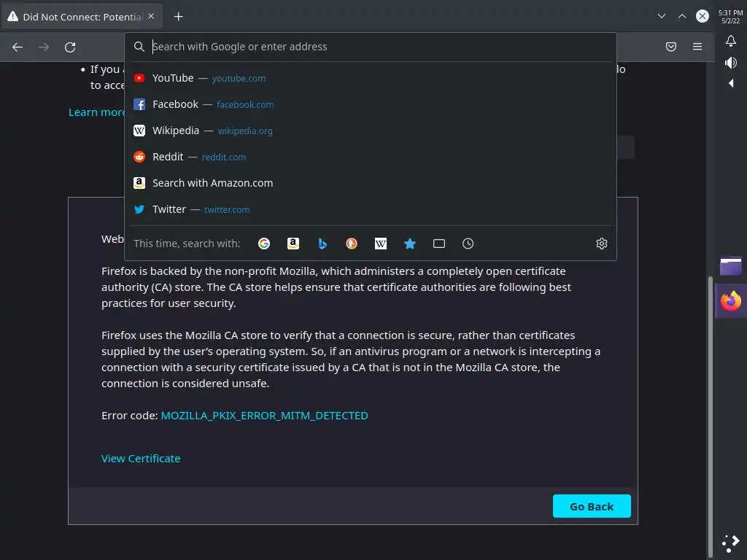The width and height of the screenshot is (747, 560).
Task: Close the Did Not Connect tab
Action: 151,16
